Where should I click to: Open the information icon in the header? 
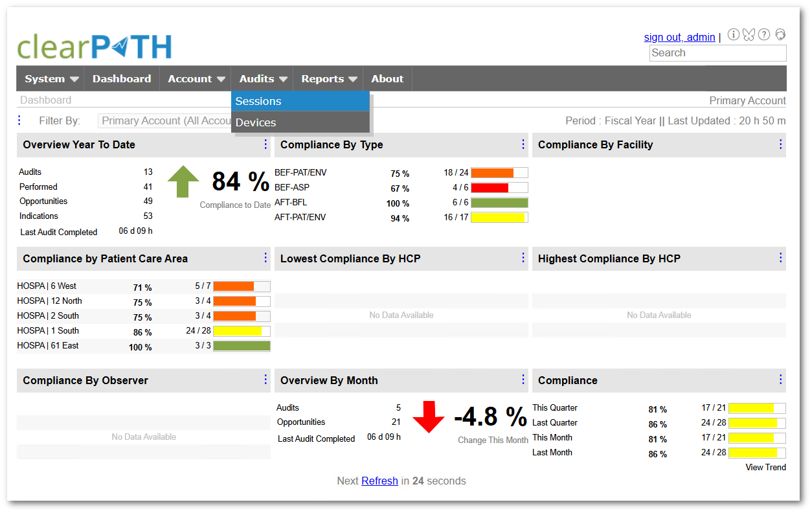734,35
